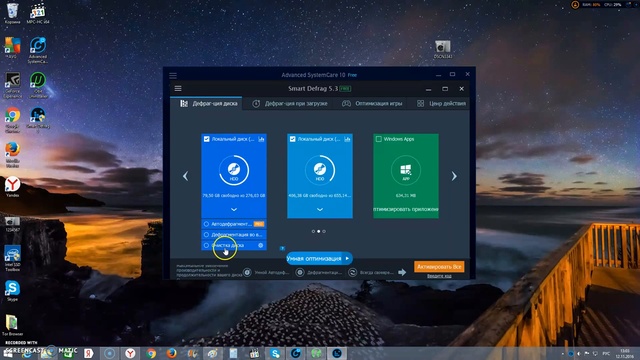Check the Windows Apps checkbox
The height and width of the screenshot is (360, 640).
[378, 139]
